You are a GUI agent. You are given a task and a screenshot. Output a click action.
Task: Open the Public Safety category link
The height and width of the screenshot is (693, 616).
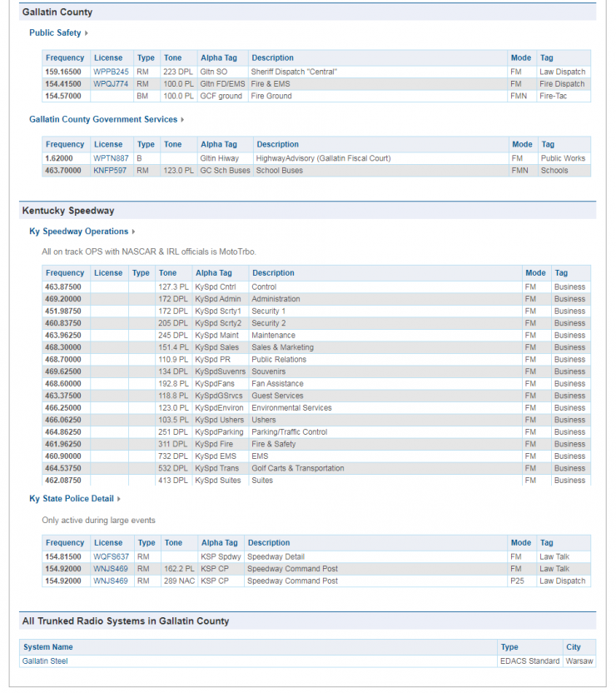pos(55,32)
